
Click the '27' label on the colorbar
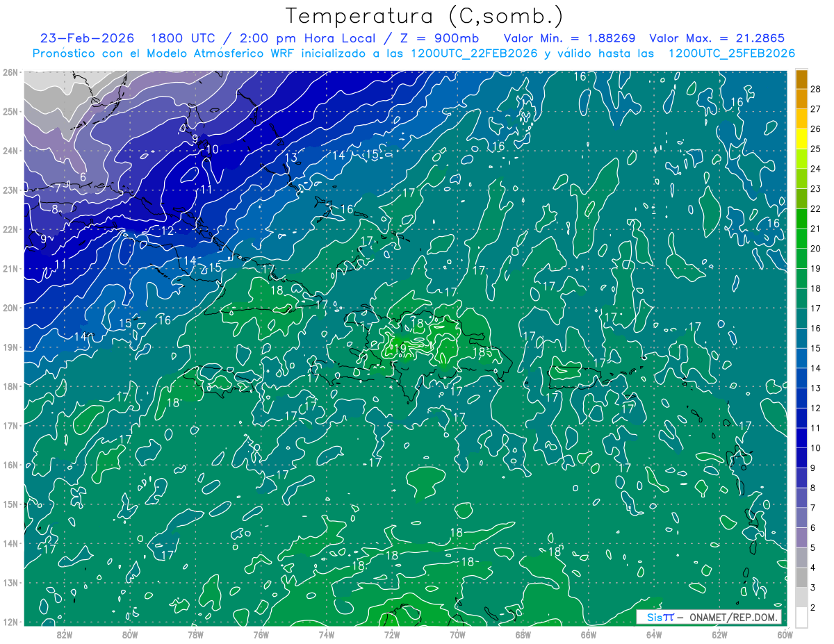[816, 108]
